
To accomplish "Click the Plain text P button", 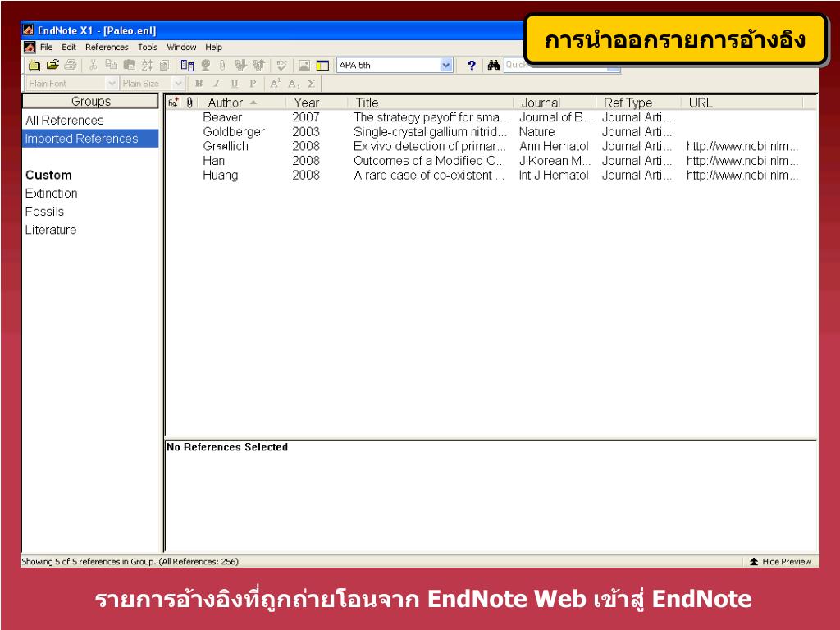I will point(253,84).
